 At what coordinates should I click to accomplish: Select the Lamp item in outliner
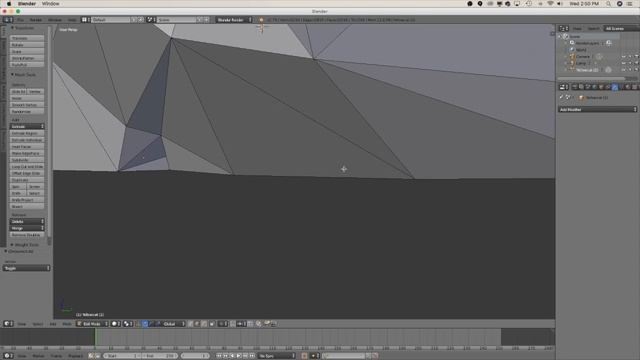click(x=581, y=63)
